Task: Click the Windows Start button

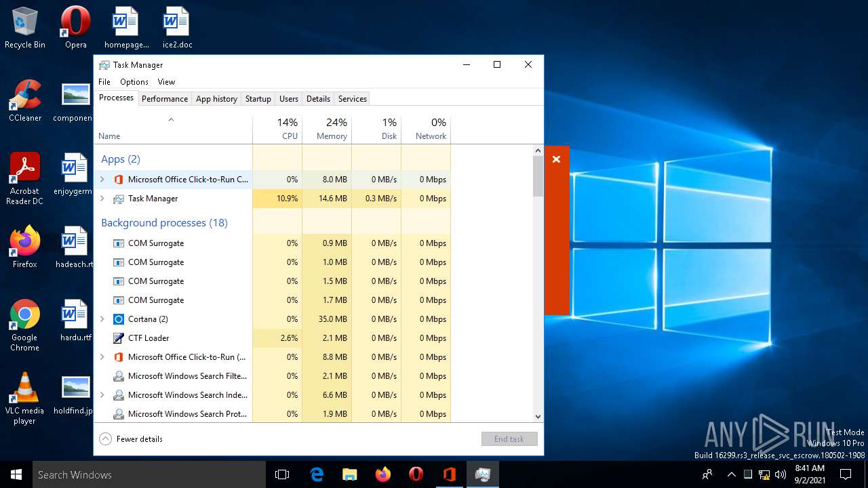Action: [16, 474]
